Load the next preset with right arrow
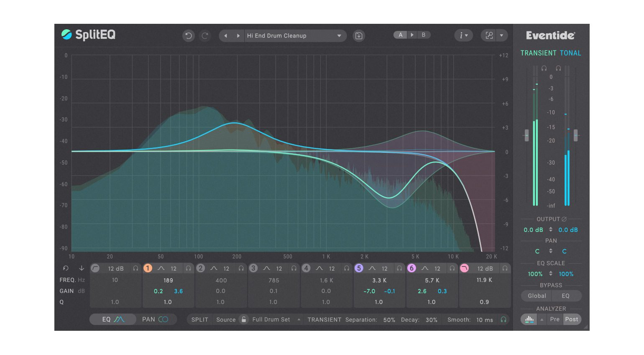 [x=238, y=36]
